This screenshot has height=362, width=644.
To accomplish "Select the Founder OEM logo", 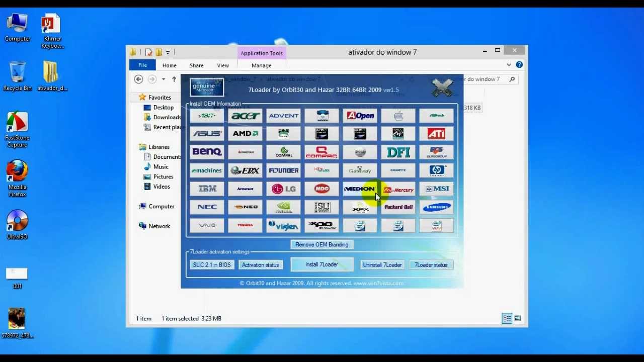I will click(x=284, y=170).
